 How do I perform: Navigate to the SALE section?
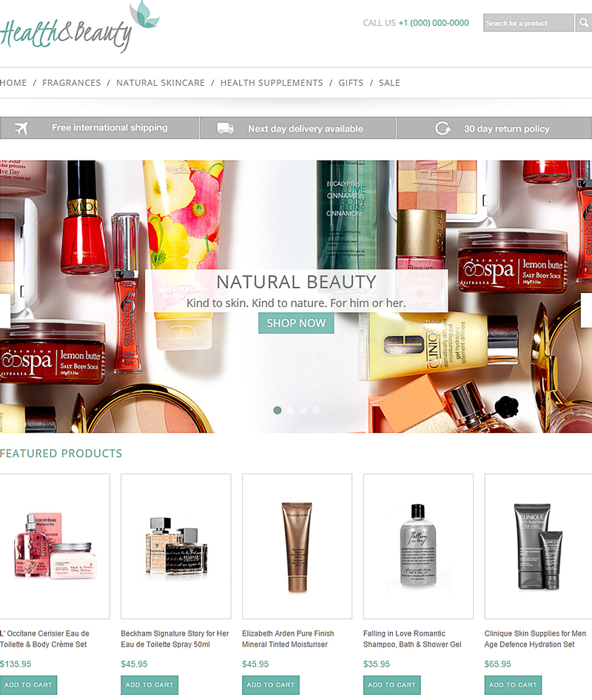point(389,83)
